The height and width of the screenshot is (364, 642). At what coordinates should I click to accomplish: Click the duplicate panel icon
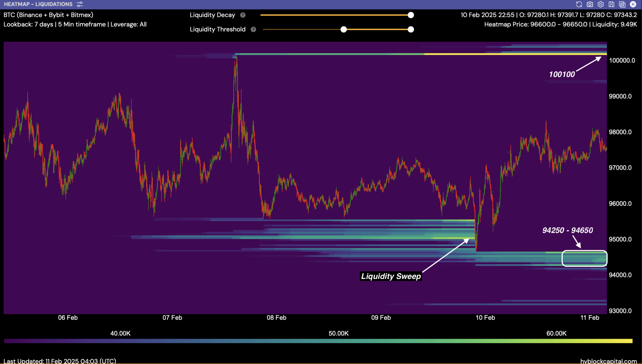tap(622, 4)
